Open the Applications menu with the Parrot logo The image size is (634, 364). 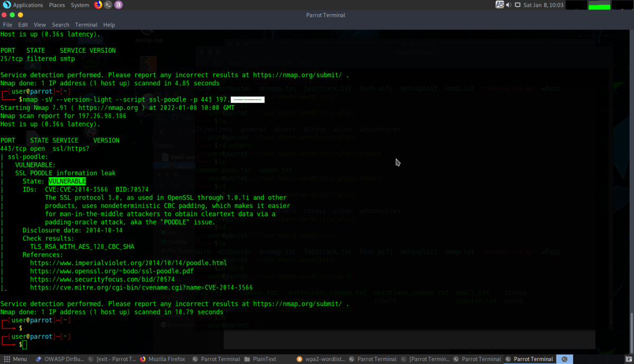tap(23, 5)
